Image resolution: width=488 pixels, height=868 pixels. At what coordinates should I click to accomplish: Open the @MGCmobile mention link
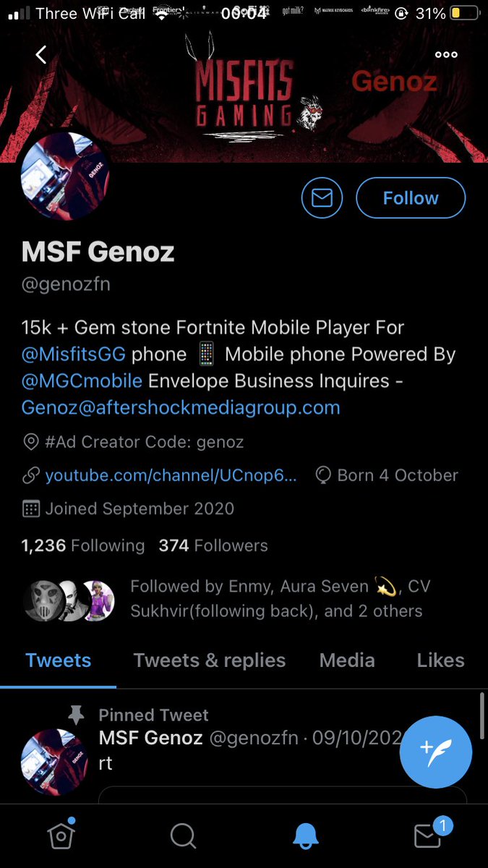82,380
